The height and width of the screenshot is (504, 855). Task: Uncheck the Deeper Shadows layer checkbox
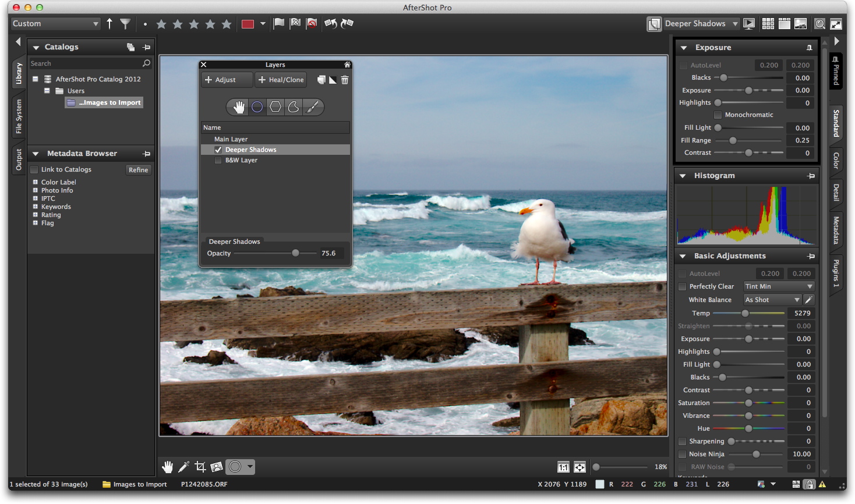pyautogui.click(x=218, y=150)
